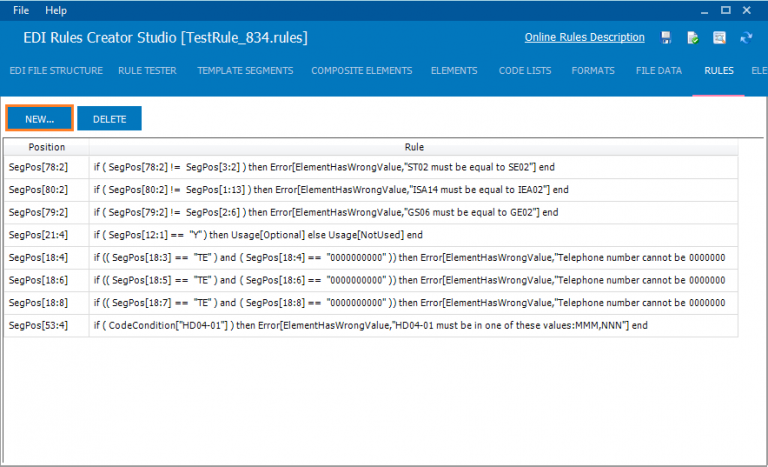This screenshot has width=768, height=467.
Task: Click the Usage[Optional] else Usage[NotUsed] rule
Action: click(x=258, y=235)
